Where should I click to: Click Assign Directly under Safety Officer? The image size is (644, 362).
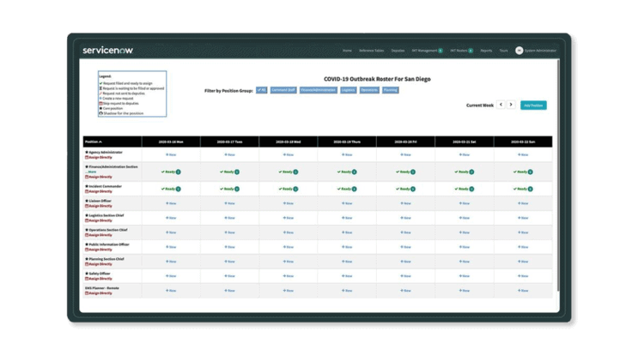pos(99,279)
